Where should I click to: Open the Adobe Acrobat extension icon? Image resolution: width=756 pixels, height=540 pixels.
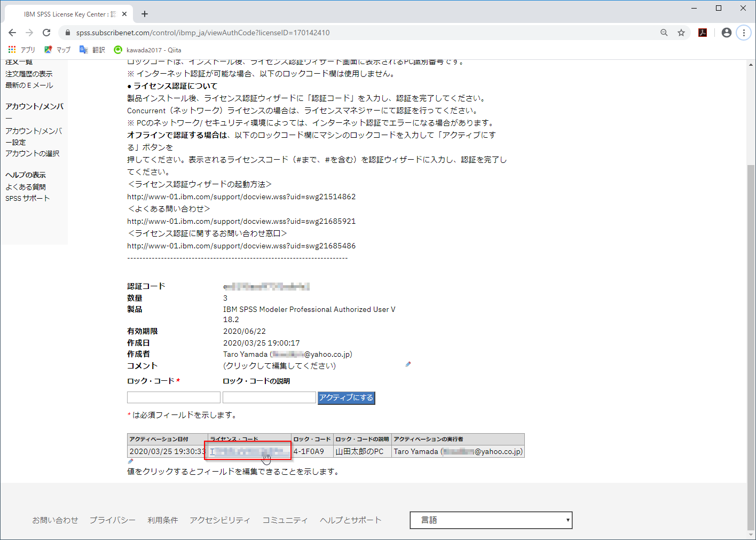pos(703,33)
